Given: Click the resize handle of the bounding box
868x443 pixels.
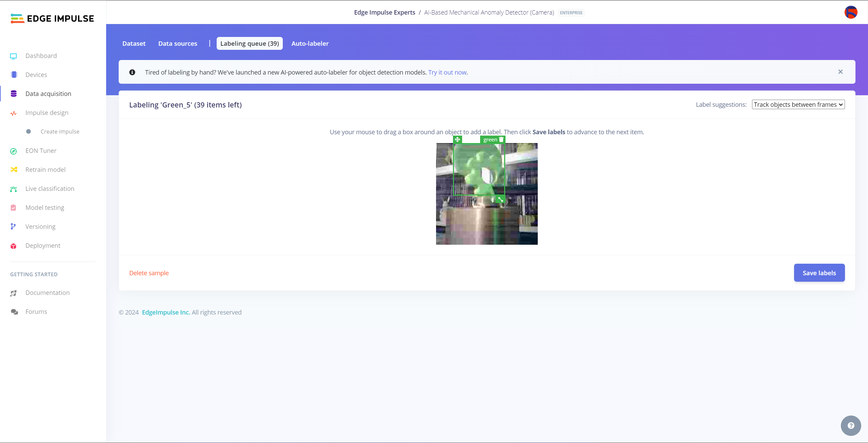Looking at the screenshot, I should pyautogui.click(x=500, y=199).
